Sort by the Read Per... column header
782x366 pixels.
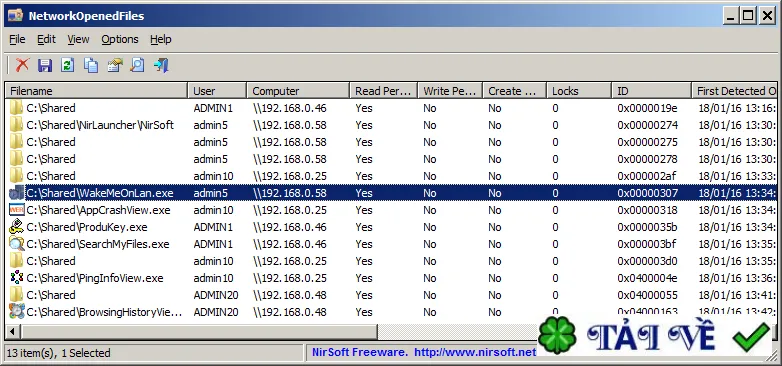(x=384, y=91)
